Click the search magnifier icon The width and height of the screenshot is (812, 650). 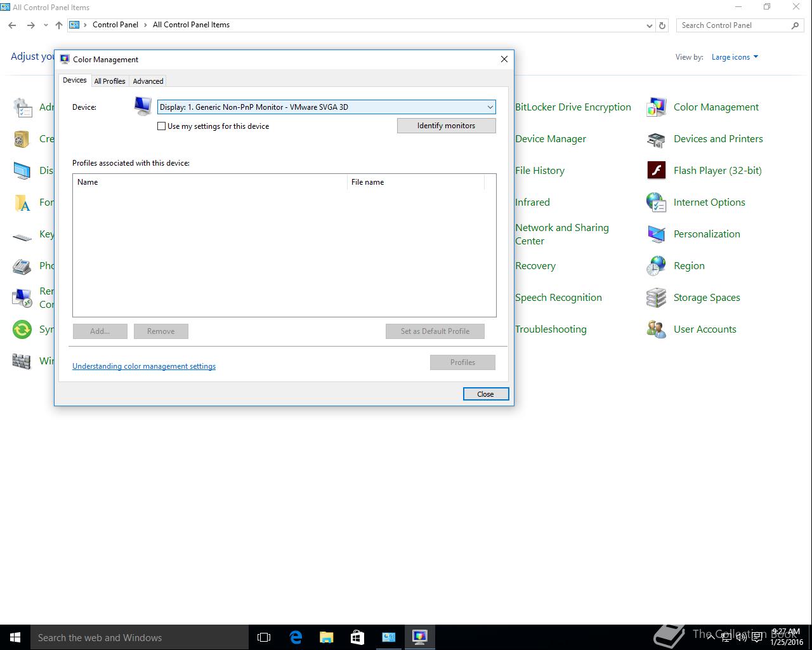[795, 25]
